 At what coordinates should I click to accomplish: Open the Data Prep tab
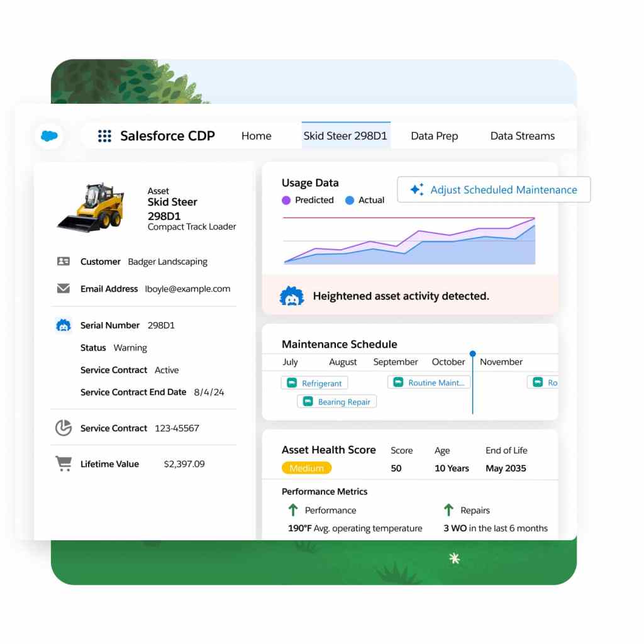tap(434, 136)
